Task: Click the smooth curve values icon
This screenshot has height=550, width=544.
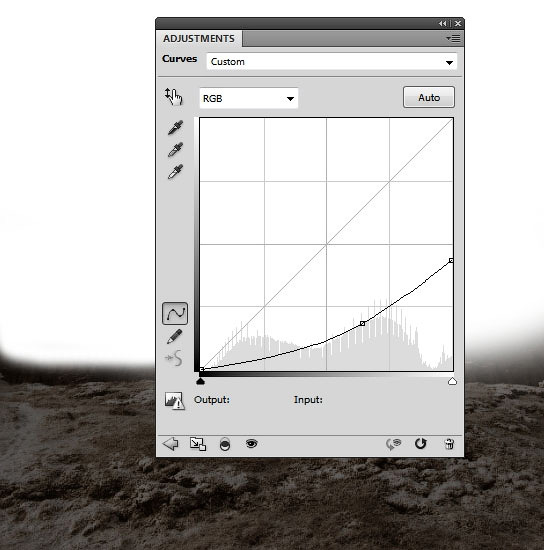Action: pyautogui.click(x=174, y=358)
